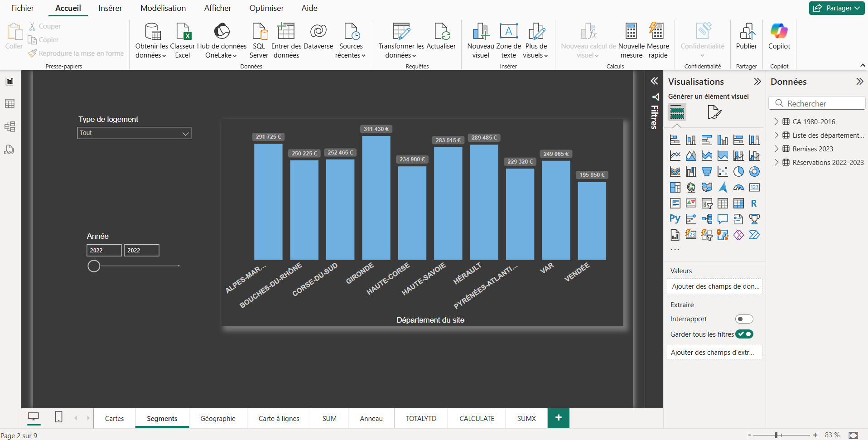This screenshot has width=868, height=440.
Task: Switch to the TOTALYTD page tab
Action: [x=421, y=418]
